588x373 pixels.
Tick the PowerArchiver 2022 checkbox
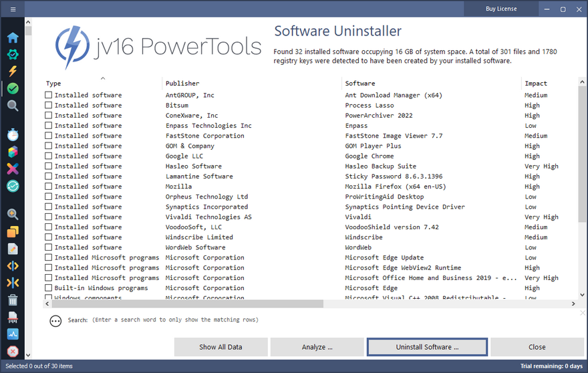(48, 115)
